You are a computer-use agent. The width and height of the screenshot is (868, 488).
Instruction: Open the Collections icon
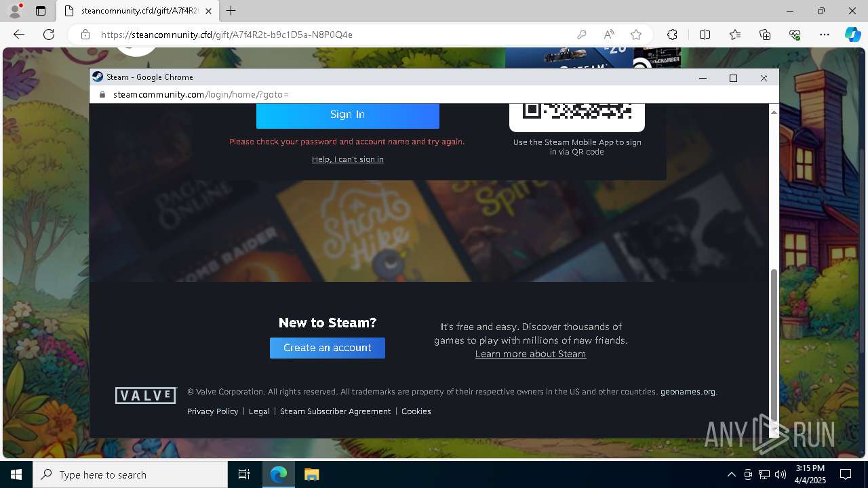[x=765, y=35]
